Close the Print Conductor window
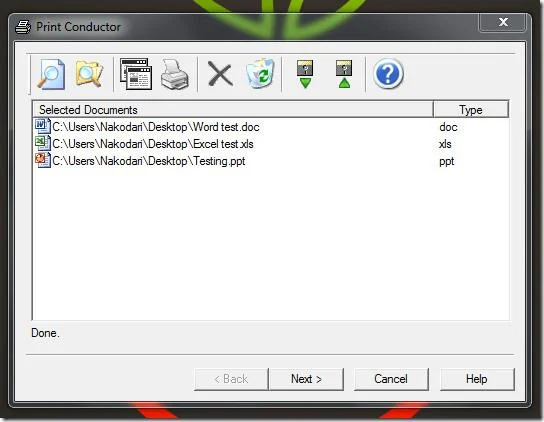The height and width of the screenshot is (422, 544). coord(503,23)
